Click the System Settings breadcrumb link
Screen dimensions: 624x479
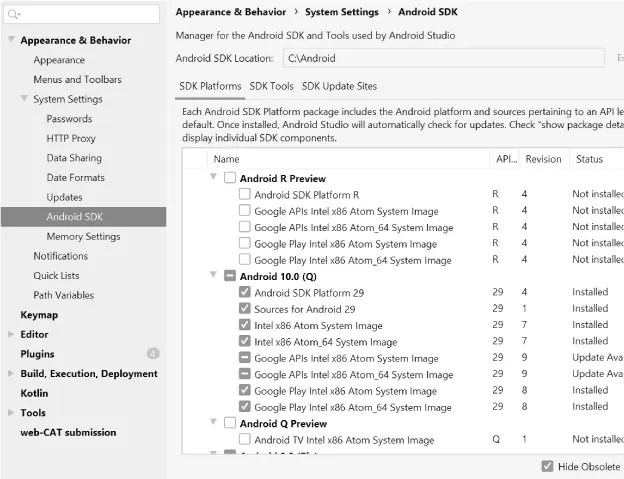(x=341, y=12)
